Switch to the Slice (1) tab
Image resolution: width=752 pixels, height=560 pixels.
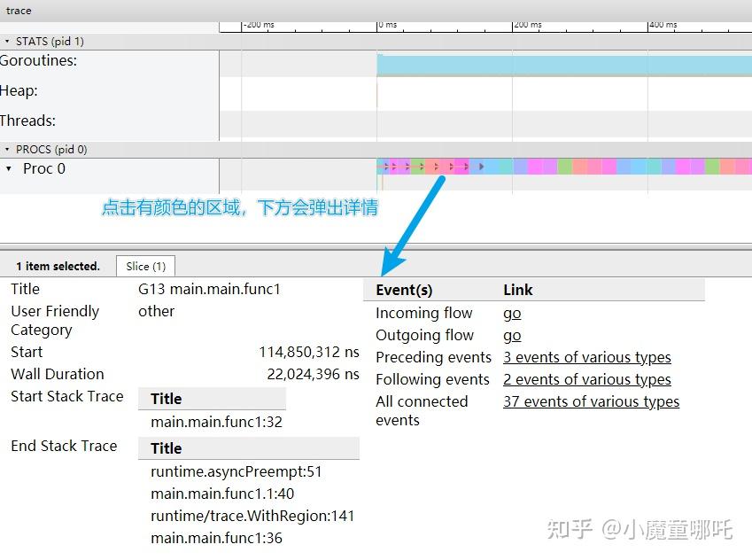point(145,266)
